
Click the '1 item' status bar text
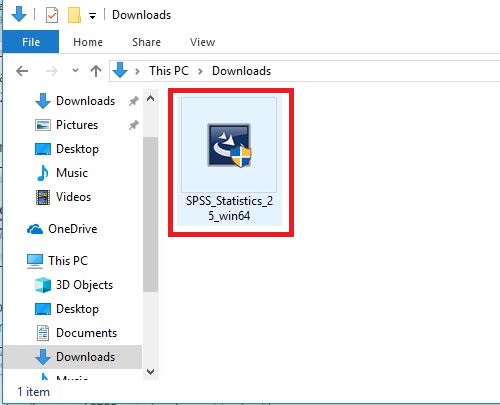coord(33,392)
